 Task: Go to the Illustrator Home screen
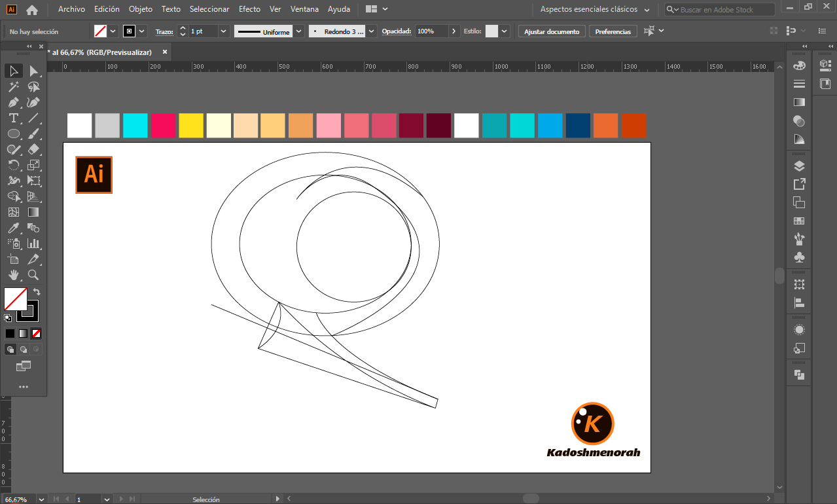click(32, 10)
